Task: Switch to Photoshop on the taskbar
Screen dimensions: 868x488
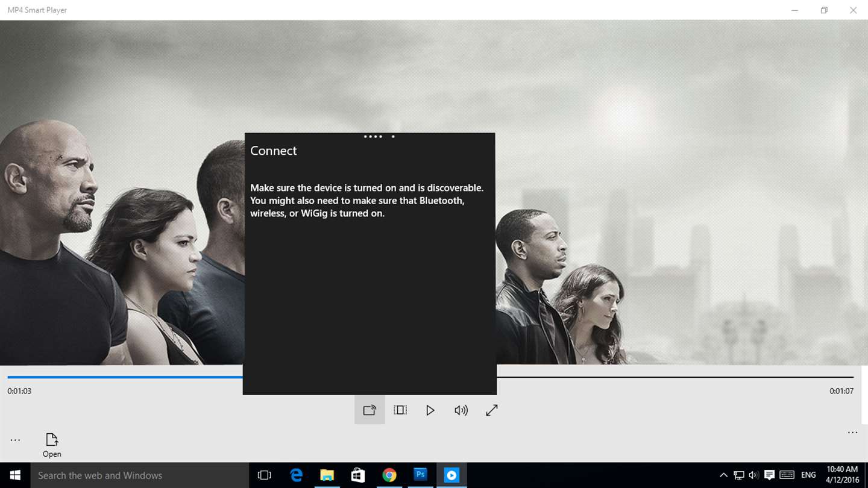Action: (420, 475)
